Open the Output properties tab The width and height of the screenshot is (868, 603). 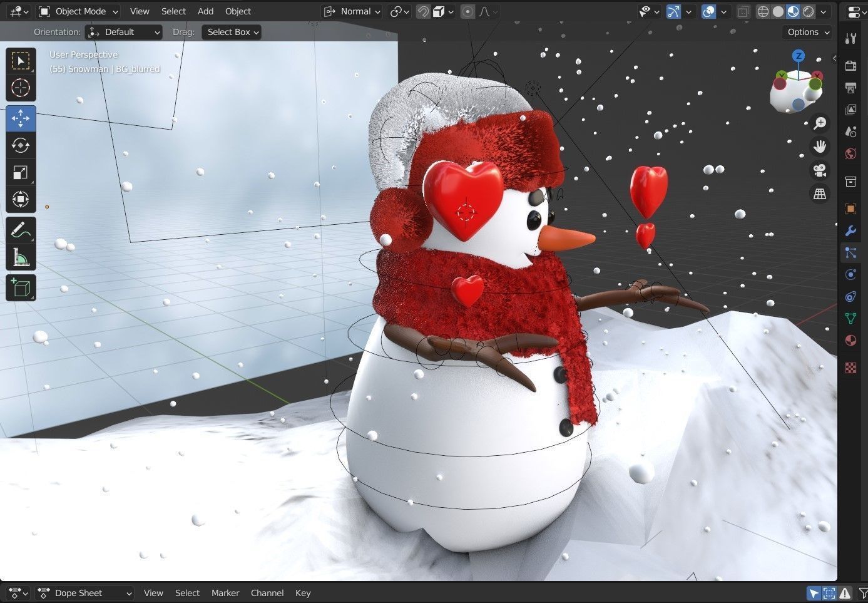pyautogui.click(x=850, y=88)
